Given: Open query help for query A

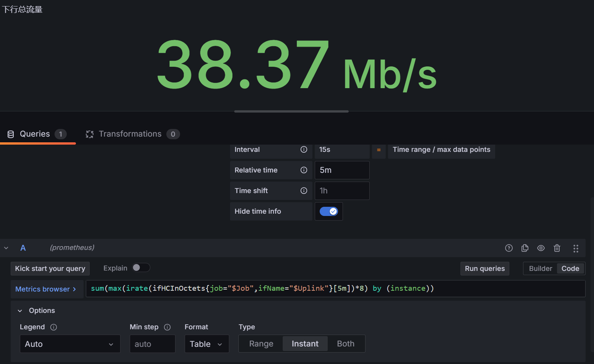Looking at the screenshot, I should [x=509, y=248].
